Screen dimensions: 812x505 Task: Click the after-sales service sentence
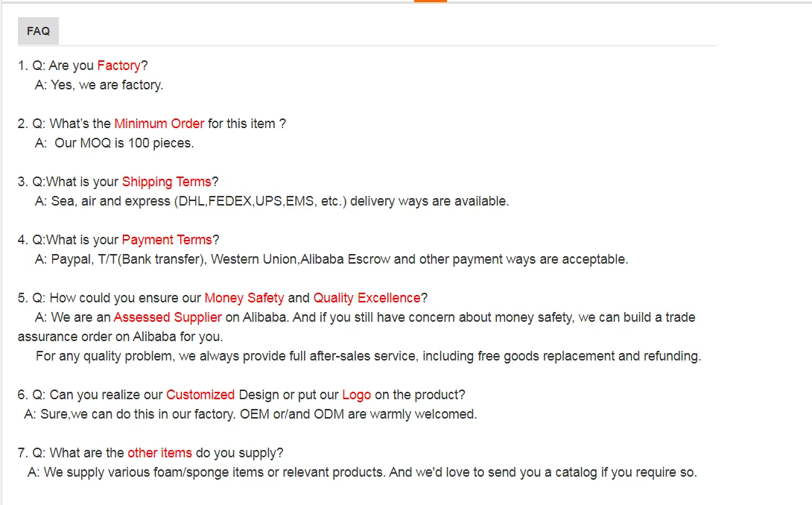[x=368, y=356]
